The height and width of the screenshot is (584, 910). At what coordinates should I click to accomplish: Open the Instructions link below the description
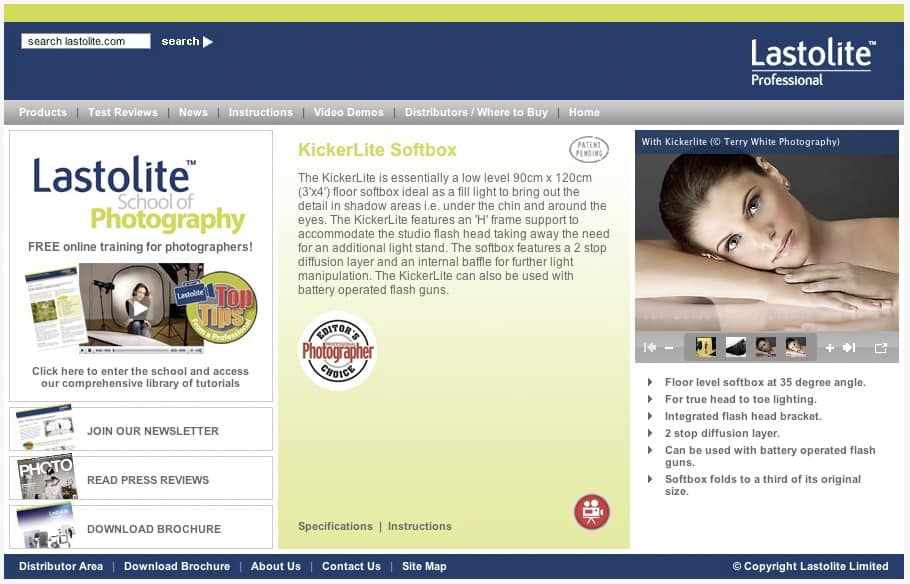[420, 526]
